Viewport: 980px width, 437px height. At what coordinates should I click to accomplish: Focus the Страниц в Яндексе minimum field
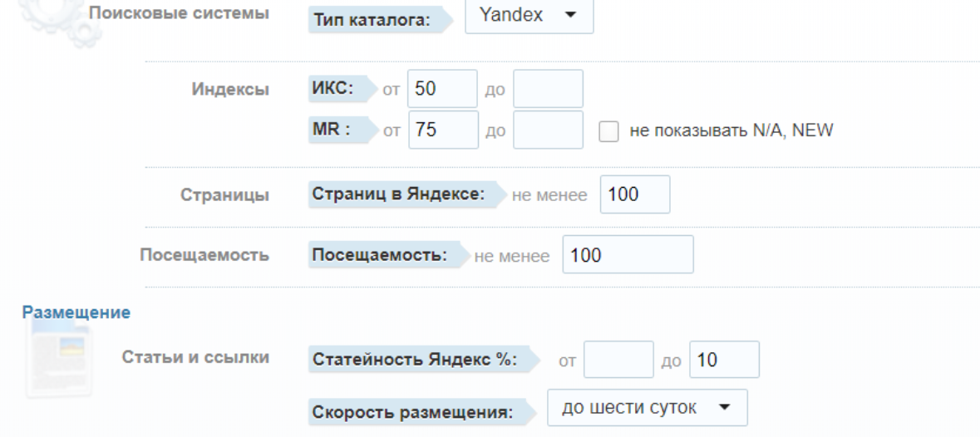634,195
